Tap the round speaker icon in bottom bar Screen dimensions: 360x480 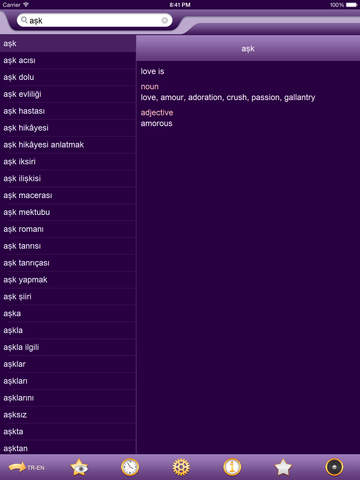click(334, 467)
